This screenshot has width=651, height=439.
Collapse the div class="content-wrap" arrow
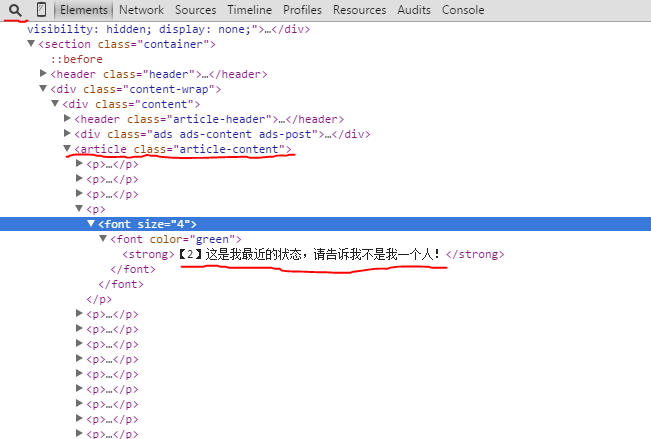(43, 88)
